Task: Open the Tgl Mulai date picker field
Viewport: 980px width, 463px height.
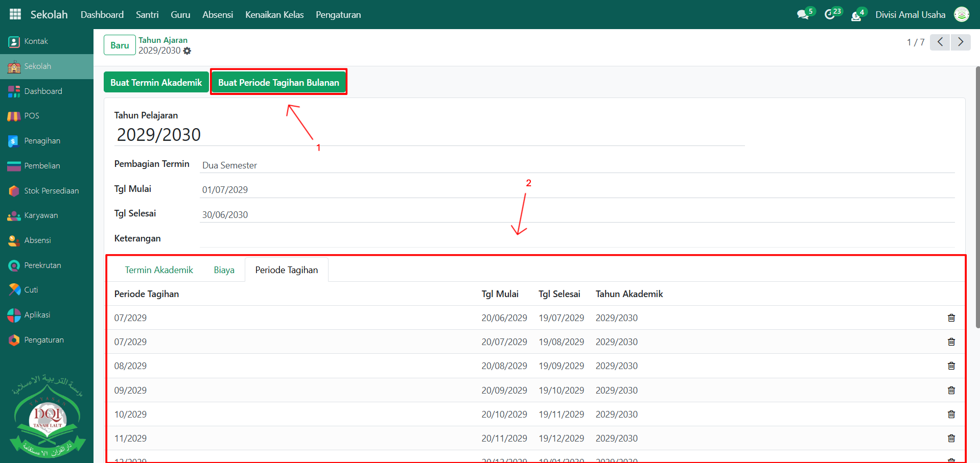Action: click(x=576, y=190)
